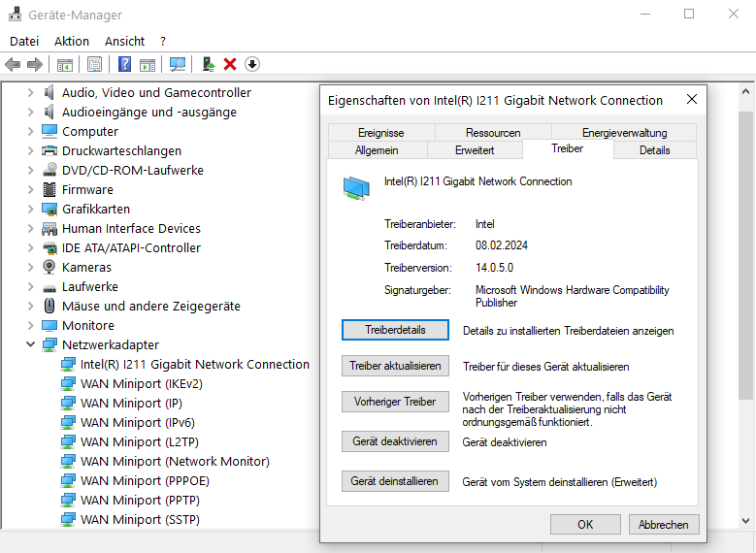Click the update driver toolbar icon
Screen dimensions: 756x553
(209, 64)
